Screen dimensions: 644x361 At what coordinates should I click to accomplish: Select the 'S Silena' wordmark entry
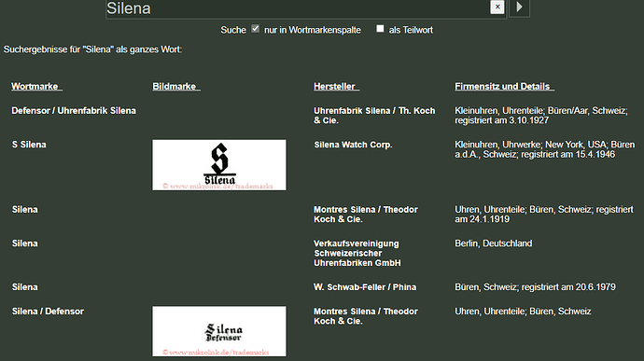click(x=29, y=145)
